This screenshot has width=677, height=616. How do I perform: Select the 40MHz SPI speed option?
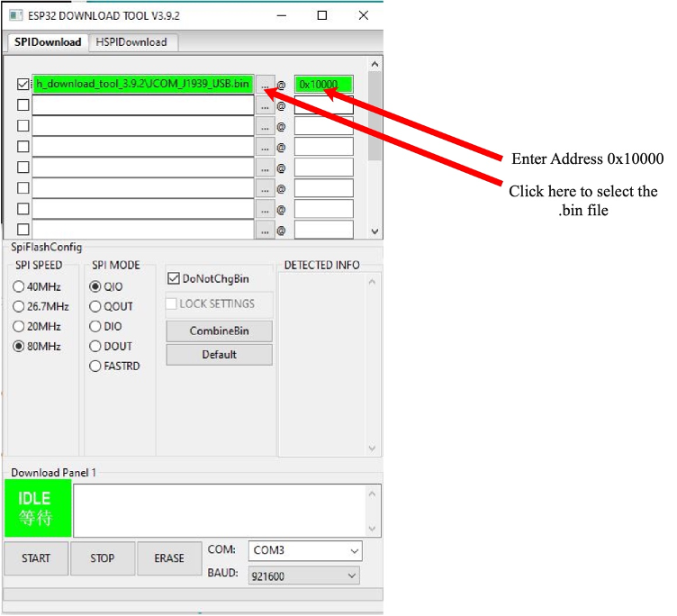click(19, 286)
